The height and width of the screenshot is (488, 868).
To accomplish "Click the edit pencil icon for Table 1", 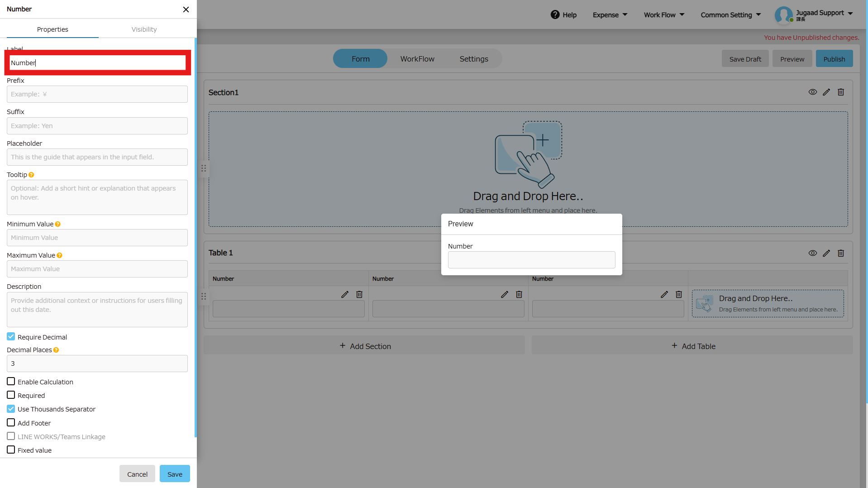I will (826, 254).
